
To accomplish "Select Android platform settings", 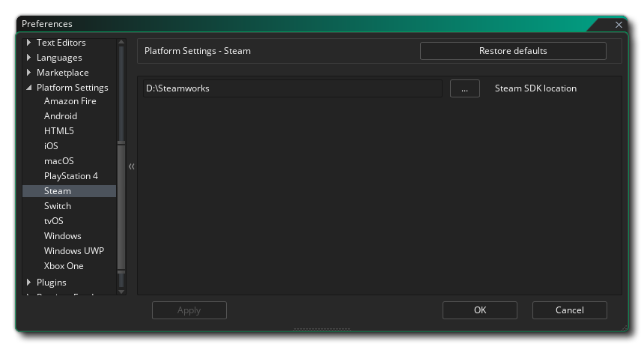I will point(61,116).
